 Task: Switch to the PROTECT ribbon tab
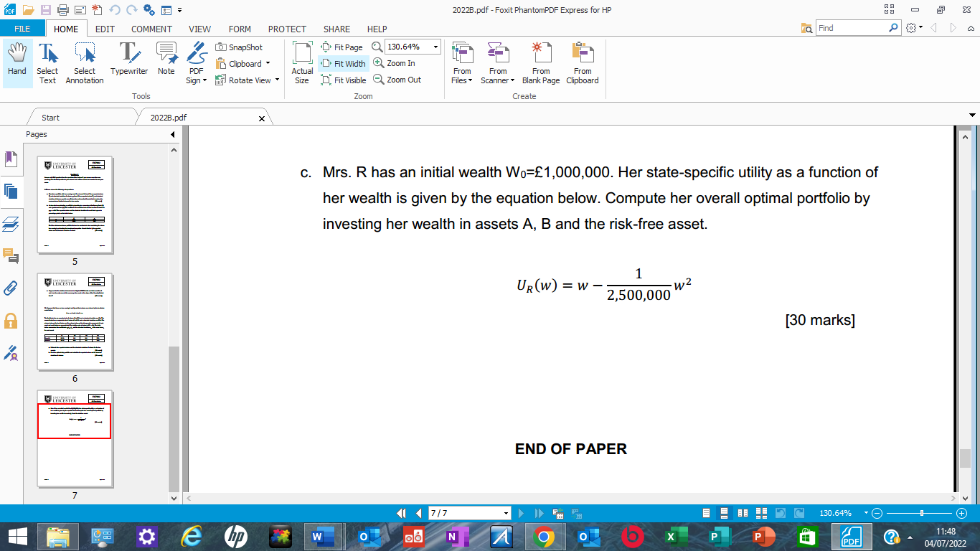tap(287, 29)
